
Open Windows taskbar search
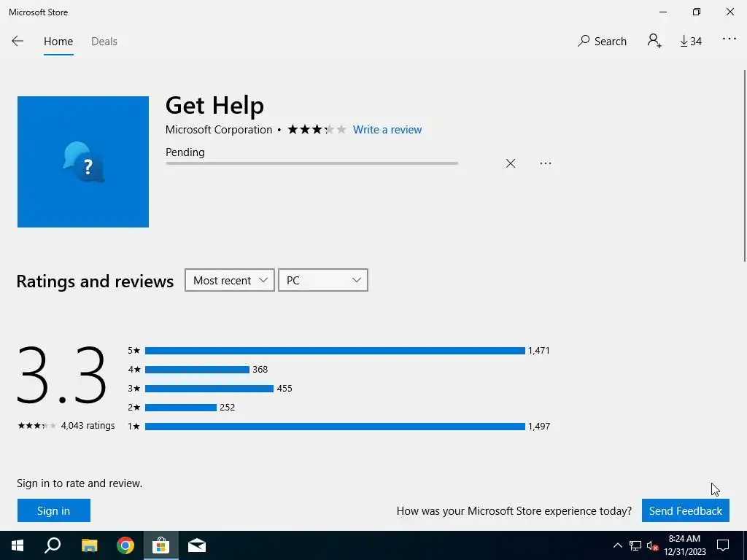click(53, 545)
